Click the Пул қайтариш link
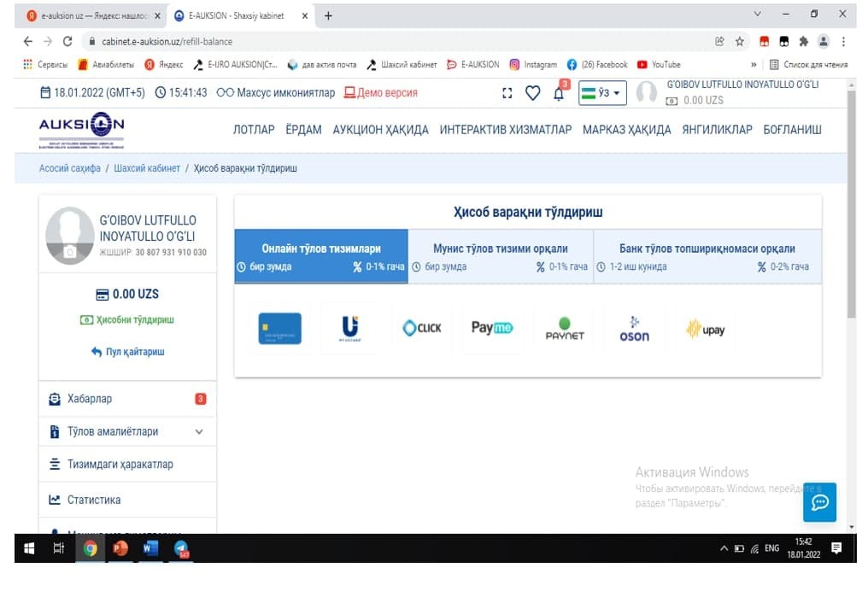This screenshot has height=603, width=868. coord(128,352)
